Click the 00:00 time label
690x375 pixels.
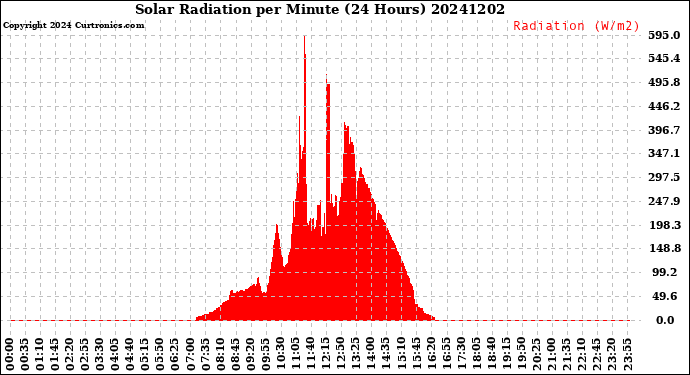point(10,355)
